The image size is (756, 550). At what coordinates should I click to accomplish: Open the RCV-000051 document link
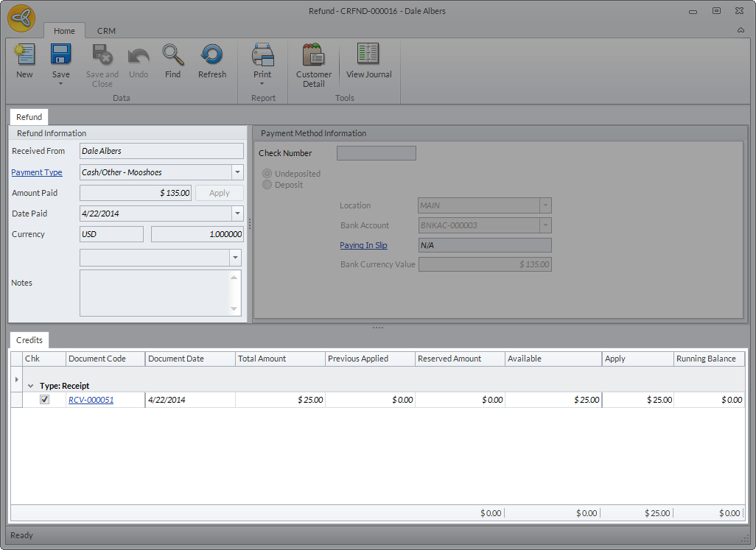[91, 400]
